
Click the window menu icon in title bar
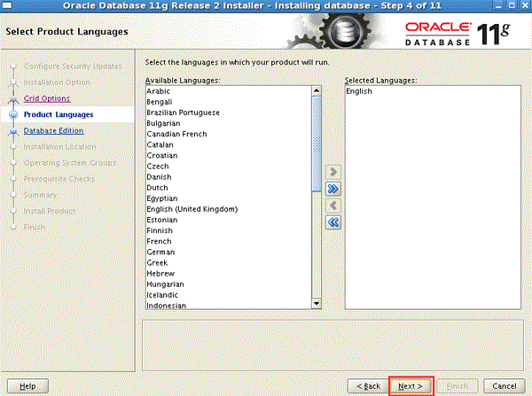pos(7,5)
